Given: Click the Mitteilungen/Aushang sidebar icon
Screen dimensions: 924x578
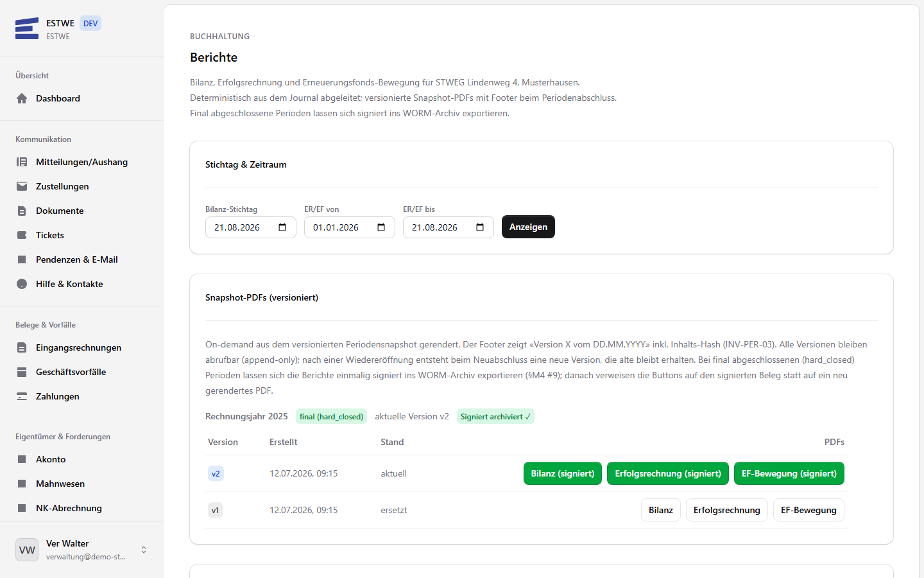Looking at the screenshot, I should pos(22,162).
